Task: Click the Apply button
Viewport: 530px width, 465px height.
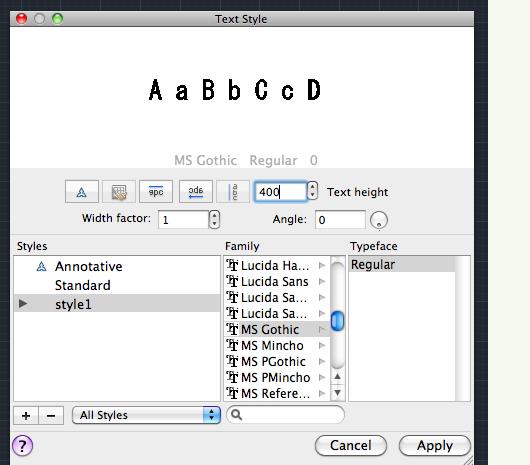Action: point(435,445)
